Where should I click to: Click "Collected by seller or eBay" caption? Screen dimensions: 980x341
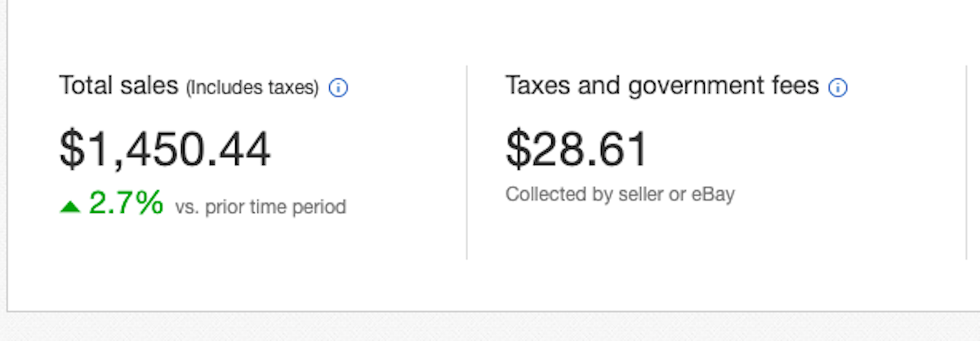(620, 195)
